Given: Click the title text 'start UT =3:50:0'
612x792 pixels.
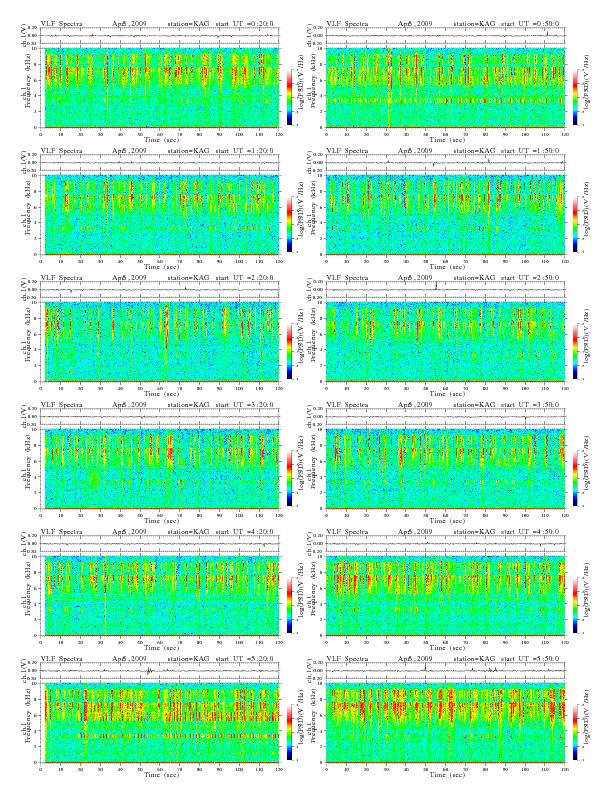Looking at the screenshot, I should coord(530,405).
